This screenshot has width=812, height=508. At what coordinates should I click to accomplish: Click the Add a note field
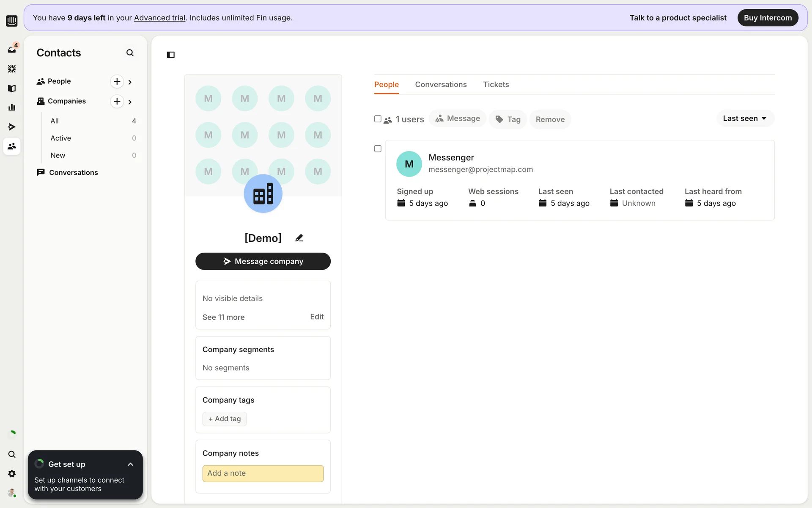pyautogui.click(x=263, y=473)
